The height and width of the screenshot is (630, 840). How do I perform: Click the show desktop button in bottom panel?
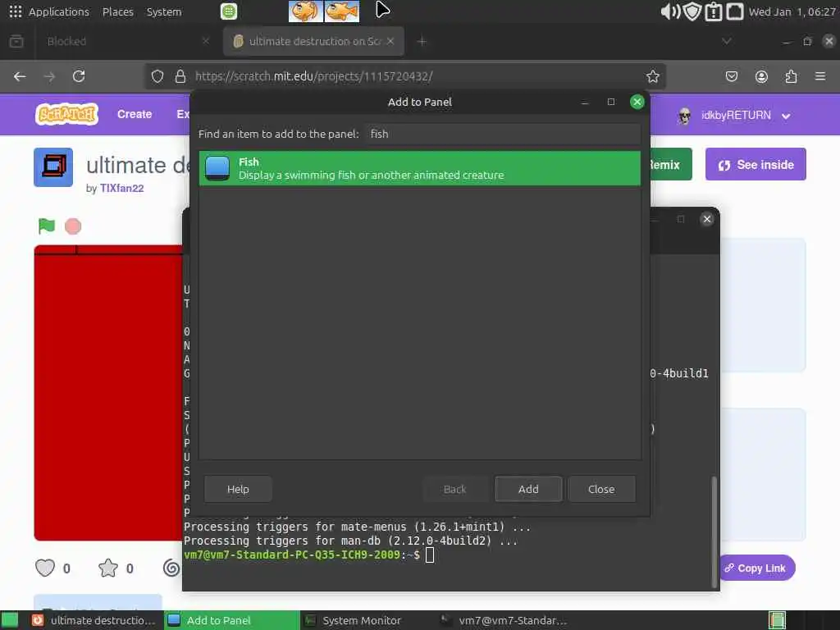click(10, 620)
